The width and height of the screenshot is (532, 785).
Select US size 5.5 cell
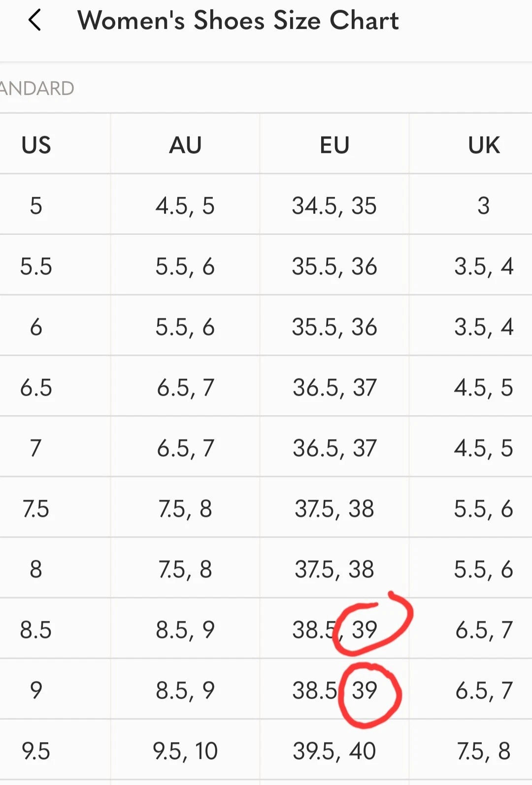pos(36,267)
